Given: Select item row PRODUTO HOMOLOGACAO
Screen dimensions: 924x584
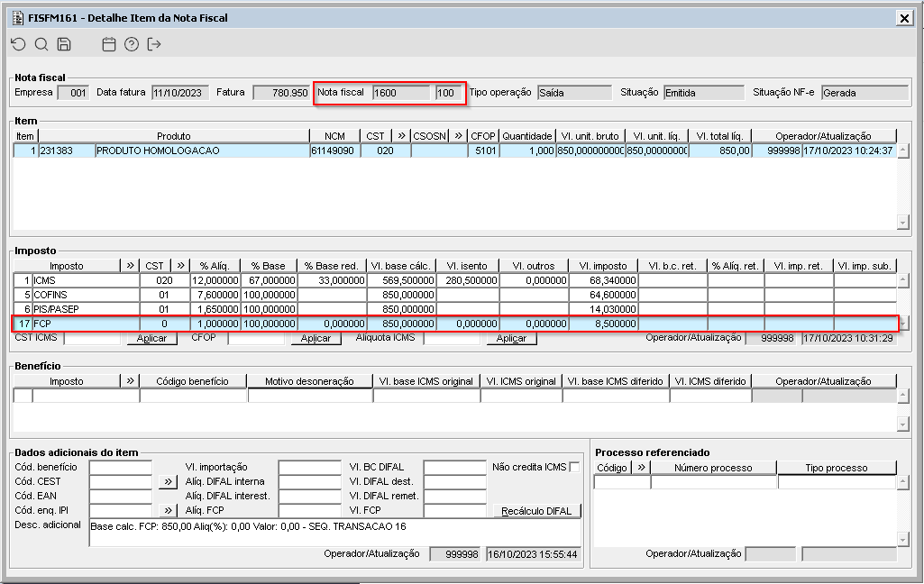Looking at the screenshot, I should (454, 151).
